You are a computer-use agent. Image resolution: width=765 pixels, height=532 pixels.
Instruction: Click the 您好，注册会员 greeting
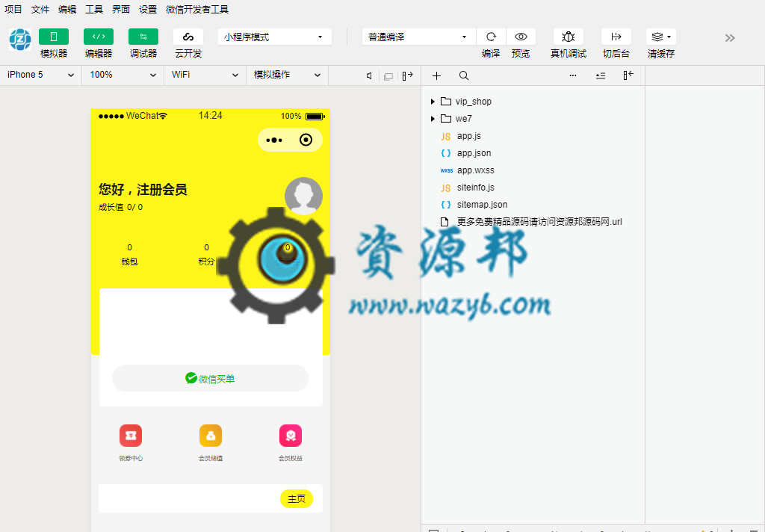tap(143, 189)
